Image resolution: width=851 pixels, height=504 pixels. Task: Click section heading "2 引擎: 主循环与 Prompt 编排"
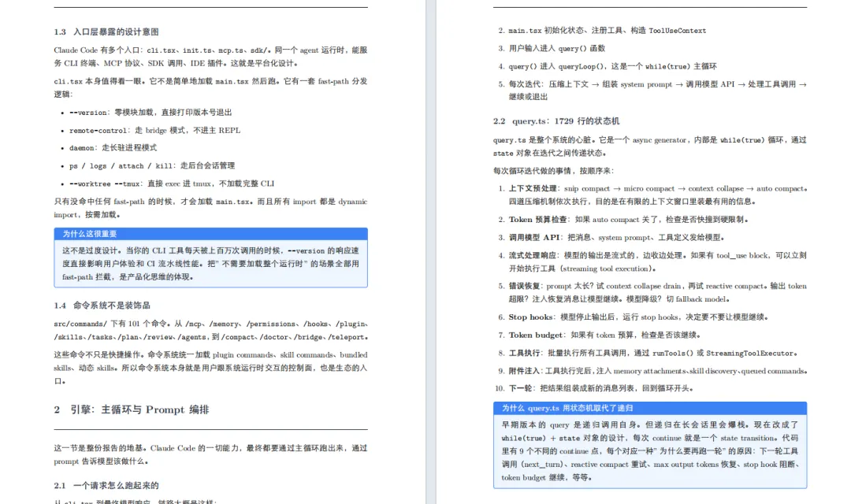pos(132,409)
